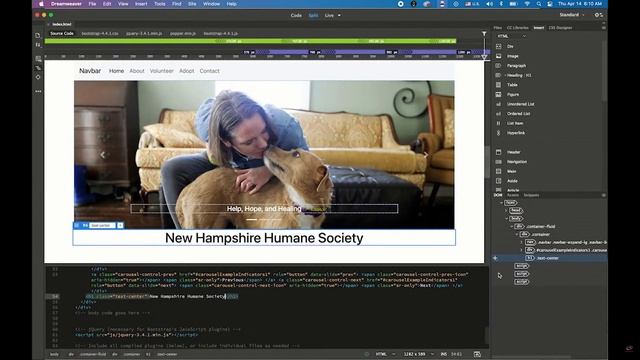This screenshot has height=360, width=640.
Task: Expand the nav .navbar node
Action: click(x=522, y=242)
